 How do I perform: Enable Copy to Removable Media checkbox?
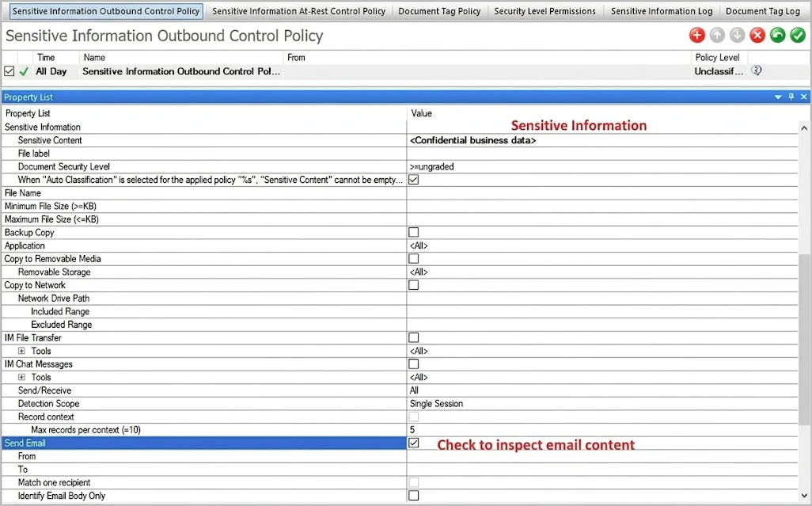pyautogui.click(x=413, y=258)
